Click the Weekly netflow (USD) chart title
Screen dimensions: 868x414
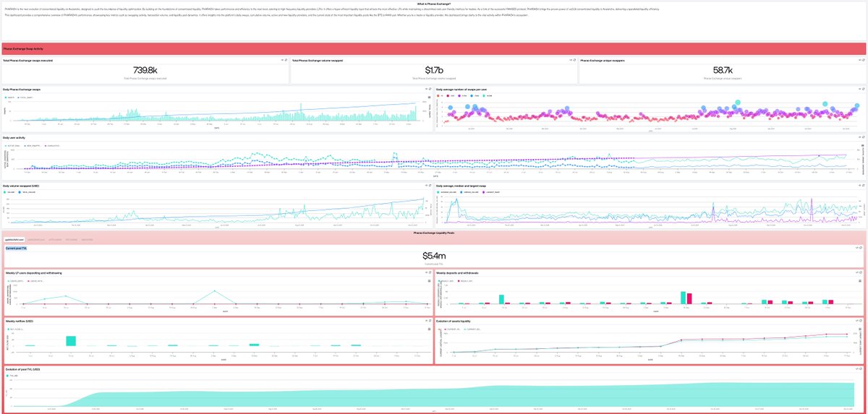pos(19,321)
